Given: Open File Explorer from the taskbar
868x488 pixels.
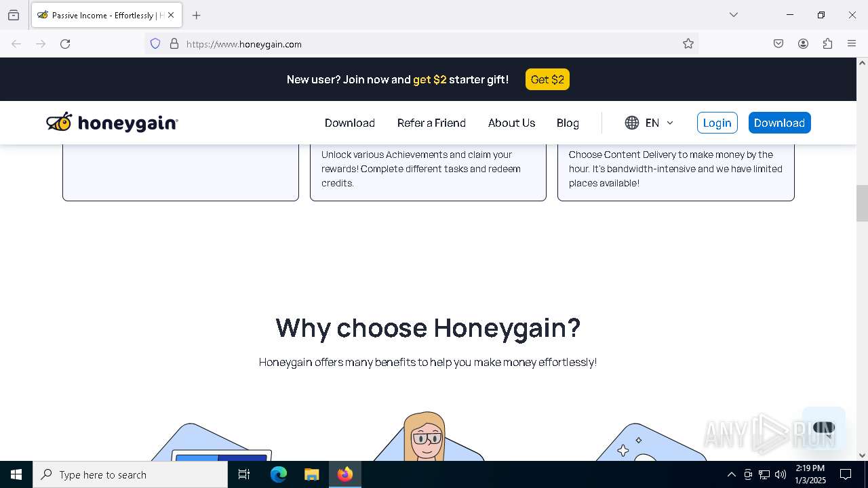Looking at the screenshot, I should 311,474.
